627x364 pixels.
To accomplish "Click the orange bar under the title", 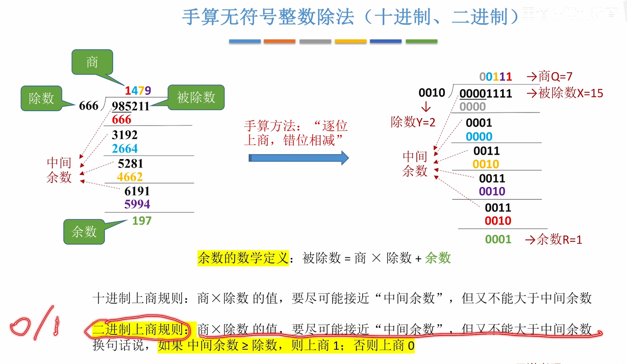I will tap(279, 41).
